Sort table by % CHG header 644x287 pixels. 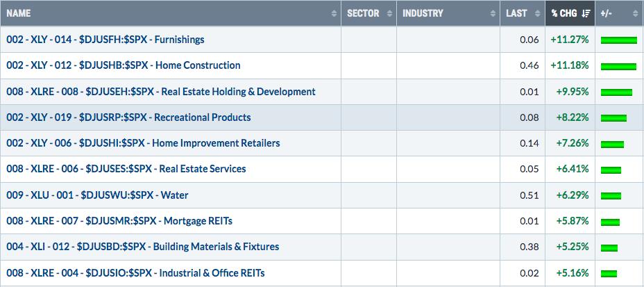click(x=564, y=13)
